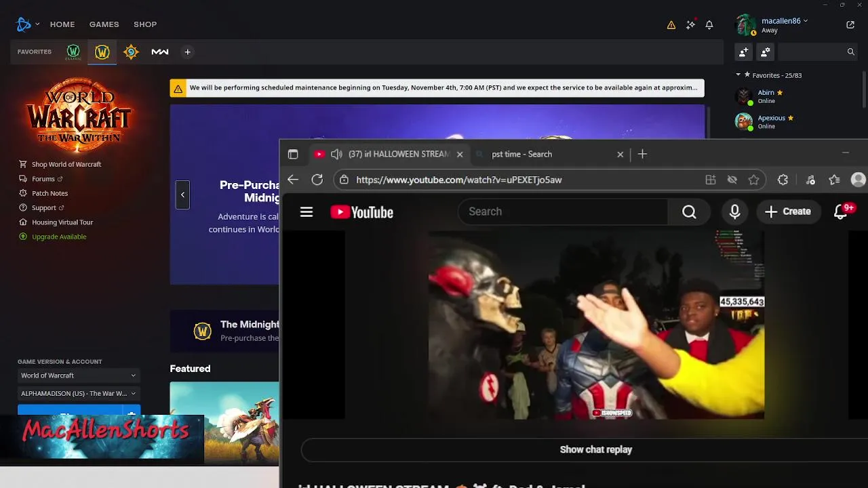Go to the HOME tab in Battle.net
The image size is (868, 488).
62,24
